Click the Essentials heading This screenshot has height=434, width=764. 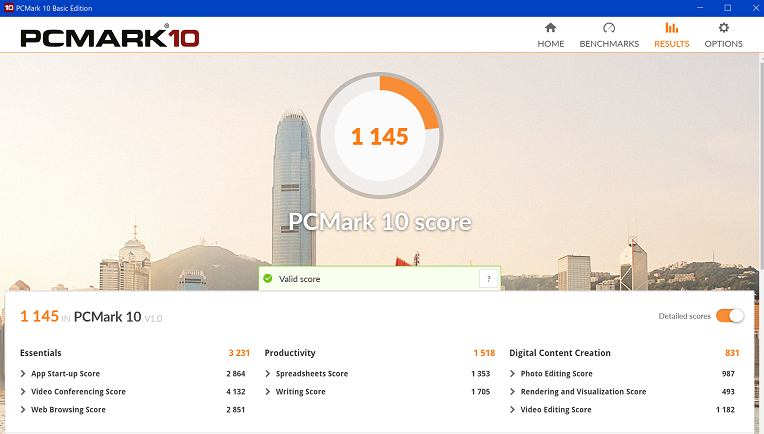[x=40, y=353]
